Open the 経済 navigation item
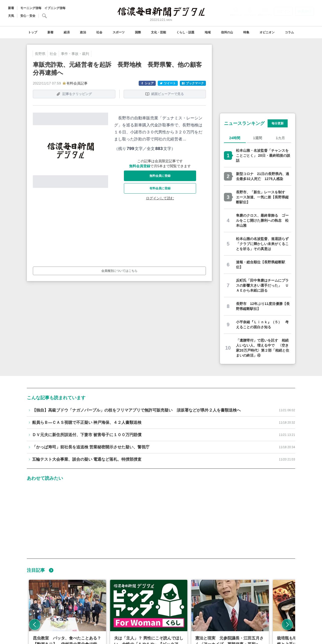This screenshot has width=322, height=644. point(67,32)
